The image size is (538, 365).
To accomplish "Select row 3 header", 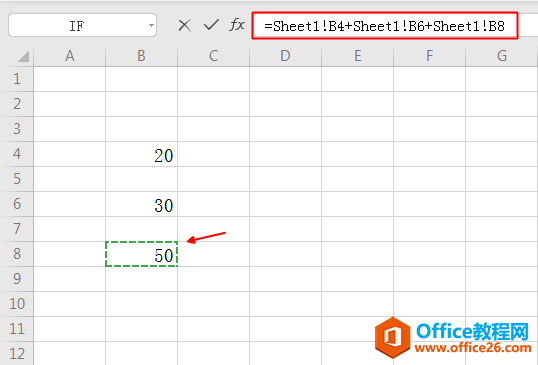I will 17,129.
